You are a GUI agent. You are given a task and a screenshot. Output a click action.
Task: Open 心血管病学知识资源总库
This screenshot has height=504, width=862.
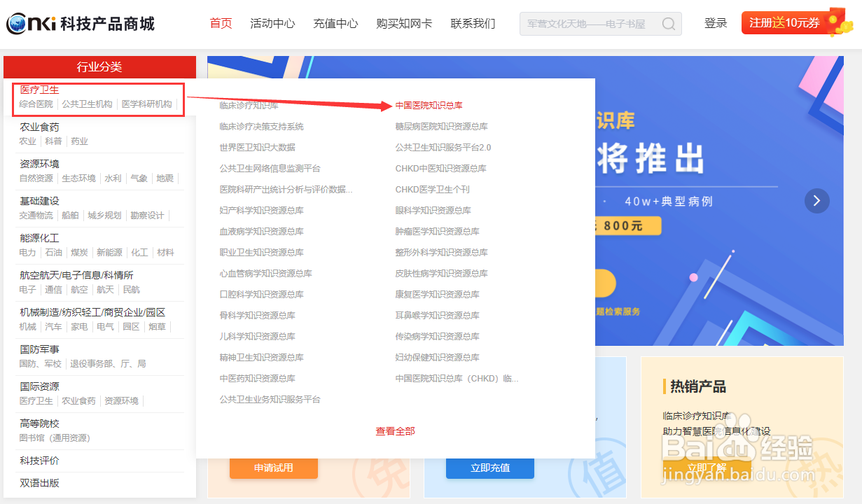265,274
